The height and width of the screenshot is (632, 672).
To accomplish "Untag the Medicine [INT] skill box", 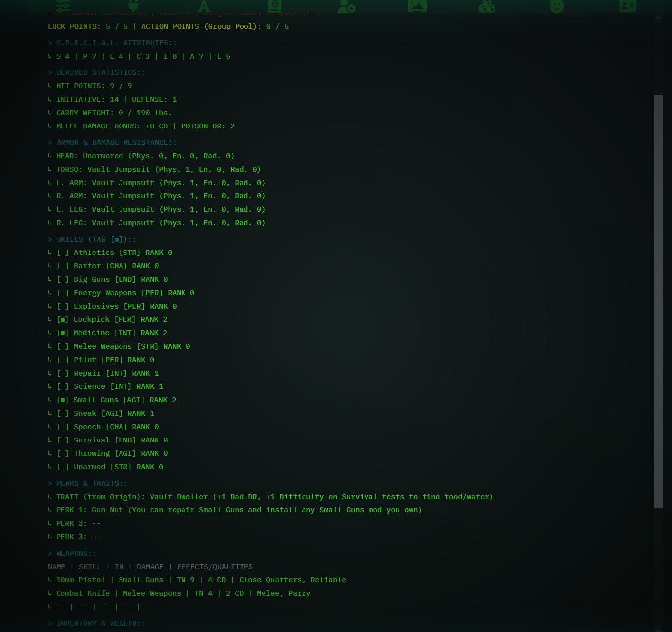I will click(63, 333).
